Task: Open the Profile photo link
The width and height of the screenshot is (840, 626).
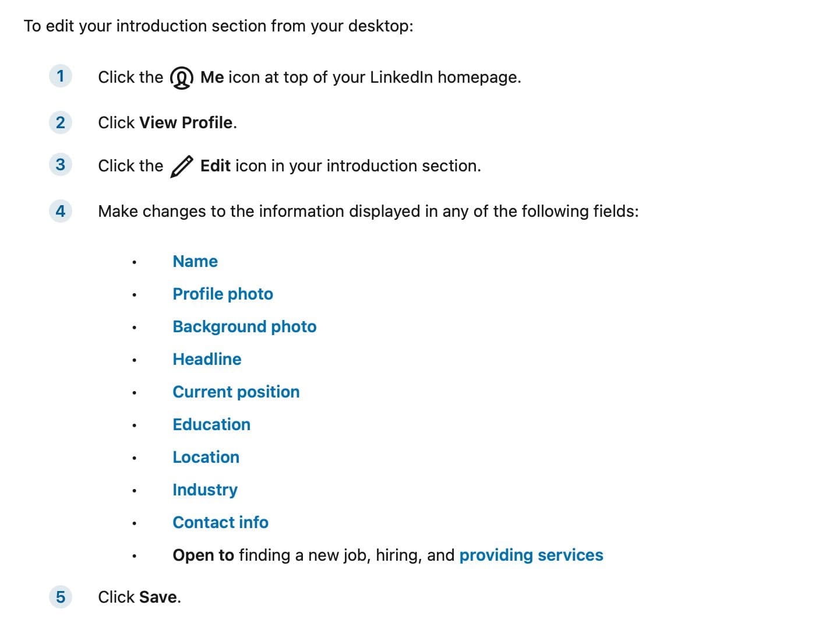Action: coord(223,294)
